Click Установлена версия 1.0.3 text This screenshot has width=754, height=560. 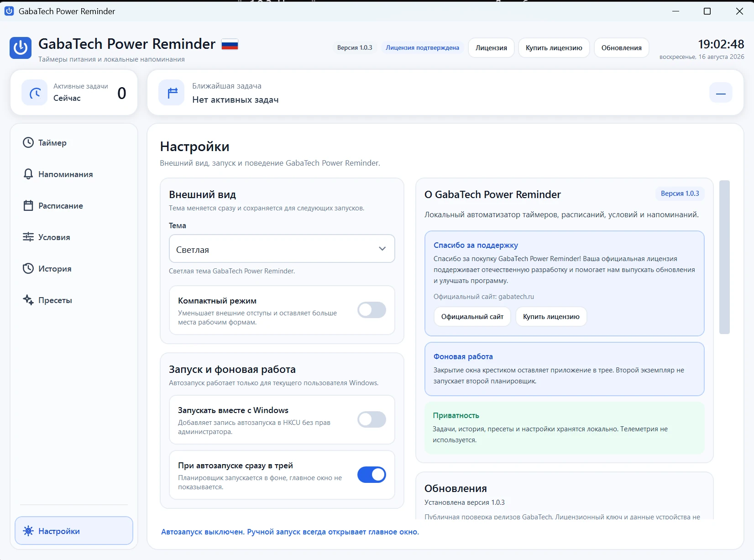pos(464,502)
